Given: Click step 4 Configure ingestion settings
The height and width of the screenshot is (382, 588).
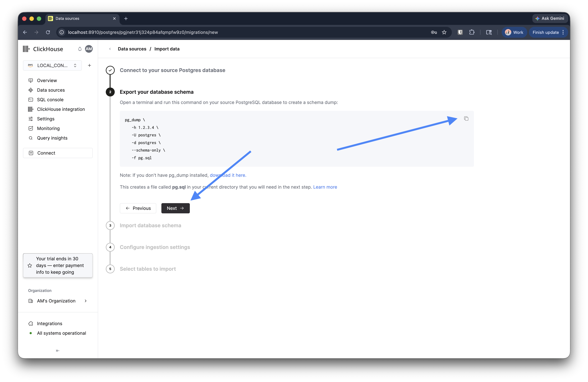Looking at the screenshot, I should 155,247.
